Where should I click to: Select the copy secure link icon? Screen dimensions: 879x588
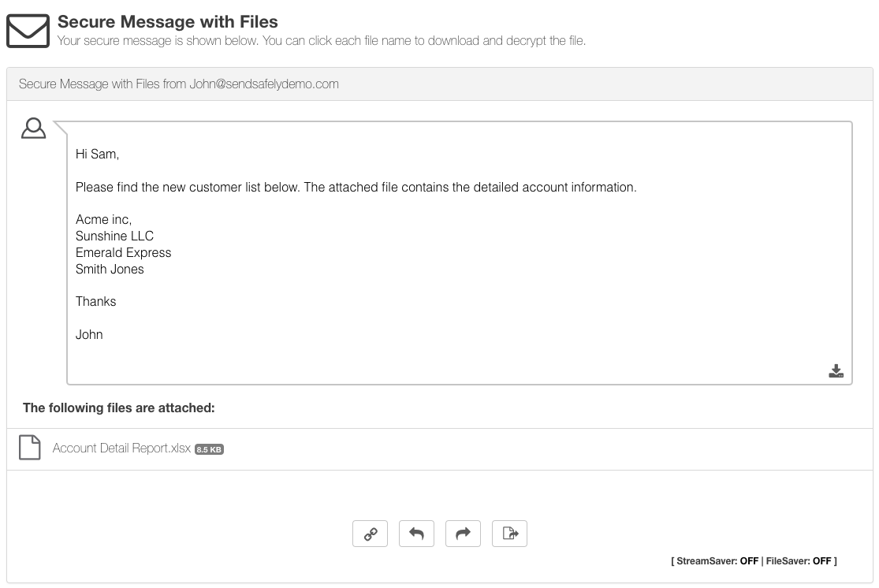click(370, 534)
